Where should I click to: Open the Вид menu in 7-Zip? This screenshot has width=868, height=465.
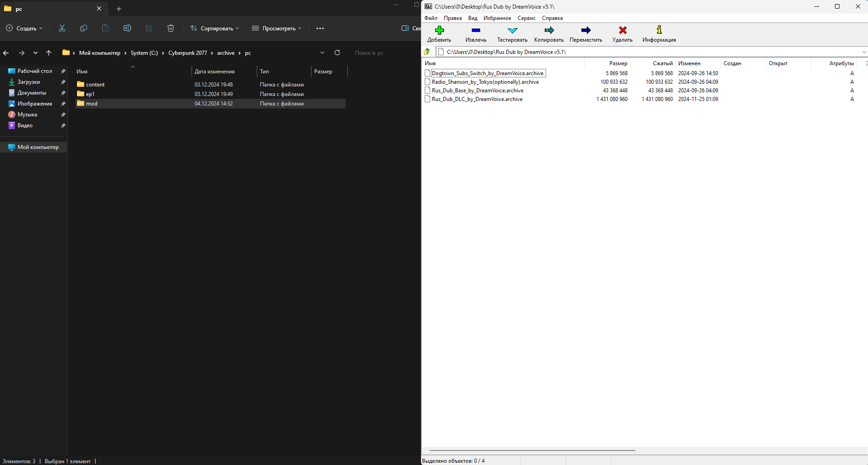(x=473, y=18)
